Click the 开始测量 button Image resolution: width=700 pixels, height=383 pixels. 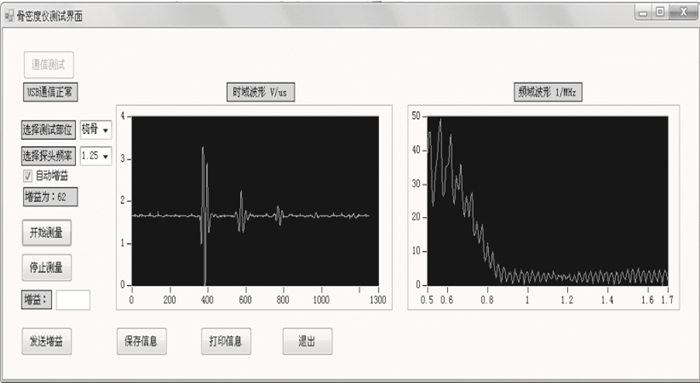pos(46,233)
